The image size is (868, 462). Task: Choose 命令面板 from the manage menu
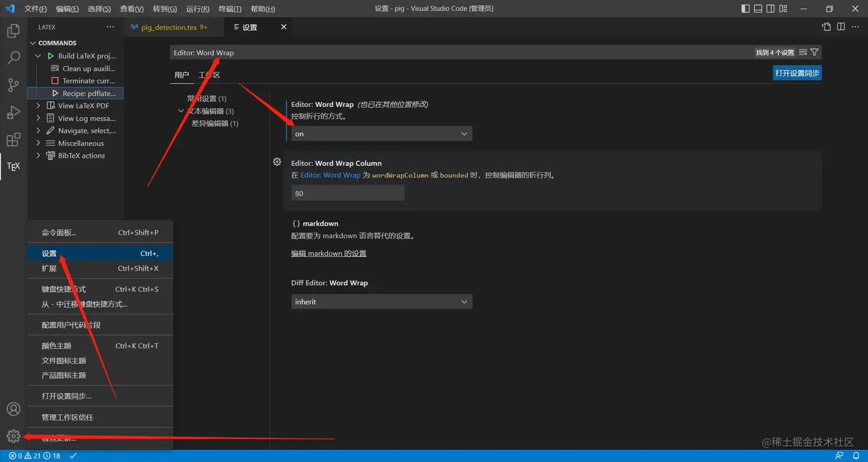click(100, 233)
